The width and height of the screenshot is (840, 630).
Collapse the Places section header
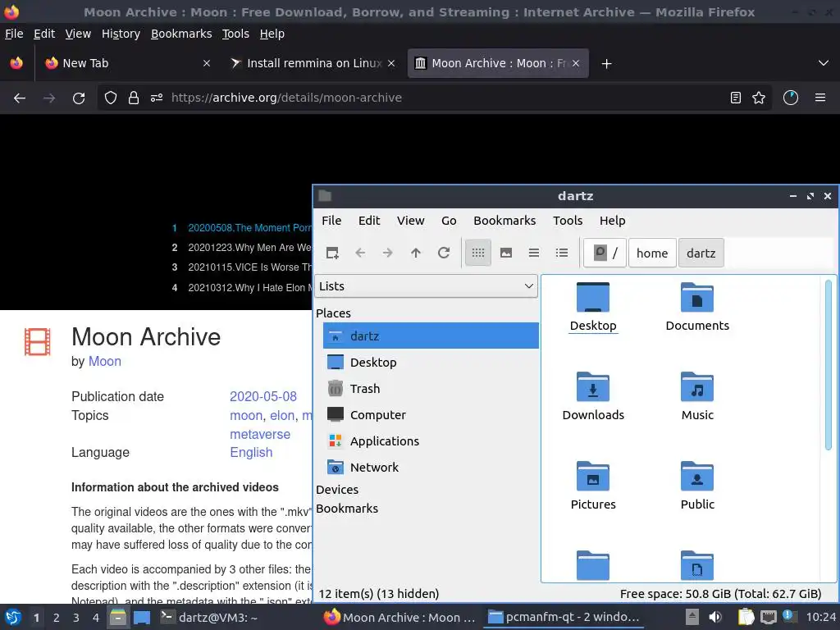333,313
